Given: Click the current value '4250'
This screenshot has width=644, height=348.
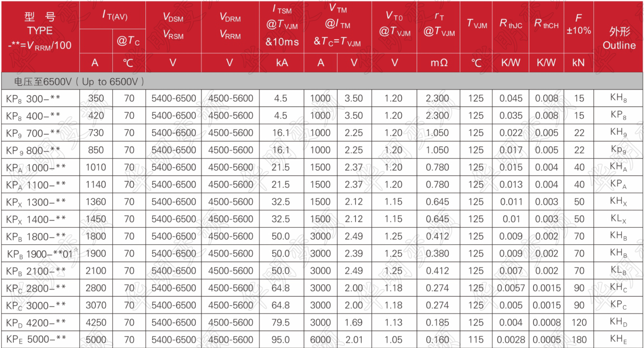Looking at the screenshot, I should point(96,323).
